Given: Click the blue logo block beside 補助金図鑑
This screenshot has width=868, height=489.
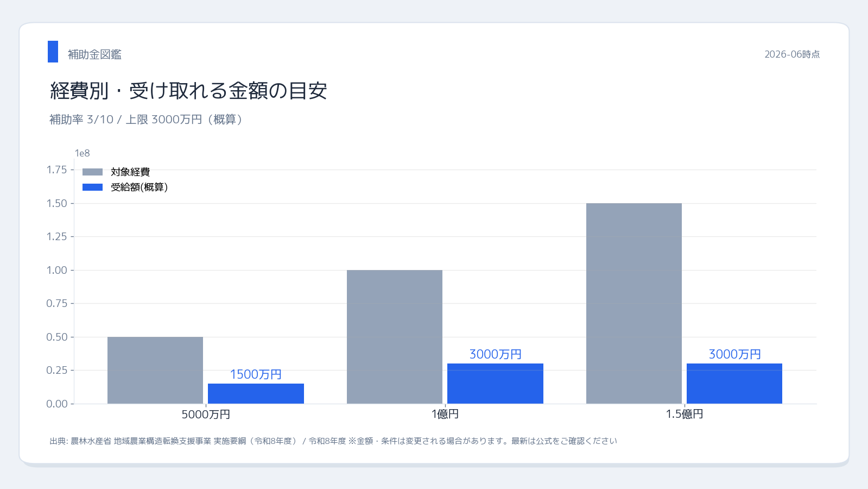Looking at the screenshot, I should [x=53, y=52].
